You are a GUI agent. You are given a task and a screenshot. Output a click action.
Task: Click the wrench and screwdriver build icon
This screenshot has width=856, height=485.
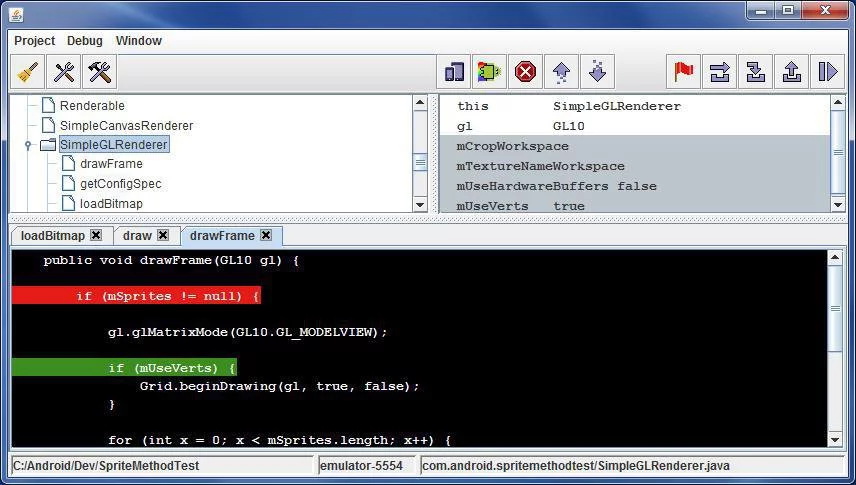(64, 72)
